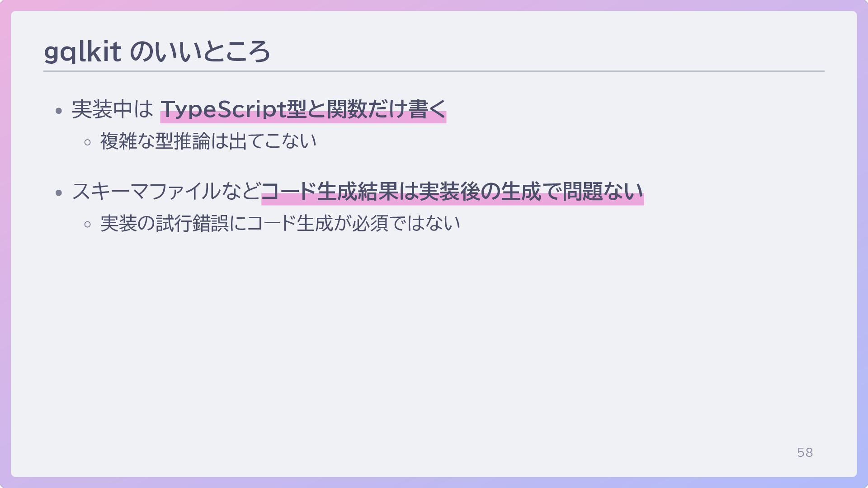This screenshot has height=488, width=868.
Task: Click the slide title "gqlkit のいいところ"
Action: [157, 52]
